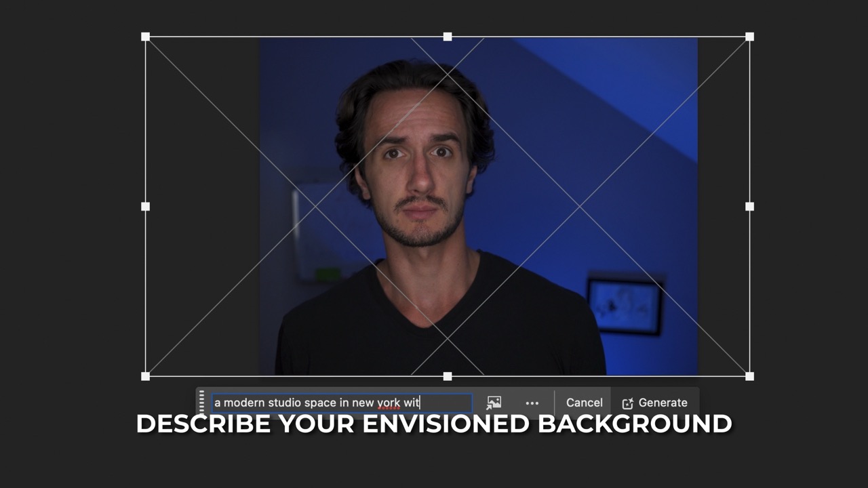This screenshot has width=868, height=488.
Task: Click the misspelled word "york" in prompt
Action: (389, 403)
